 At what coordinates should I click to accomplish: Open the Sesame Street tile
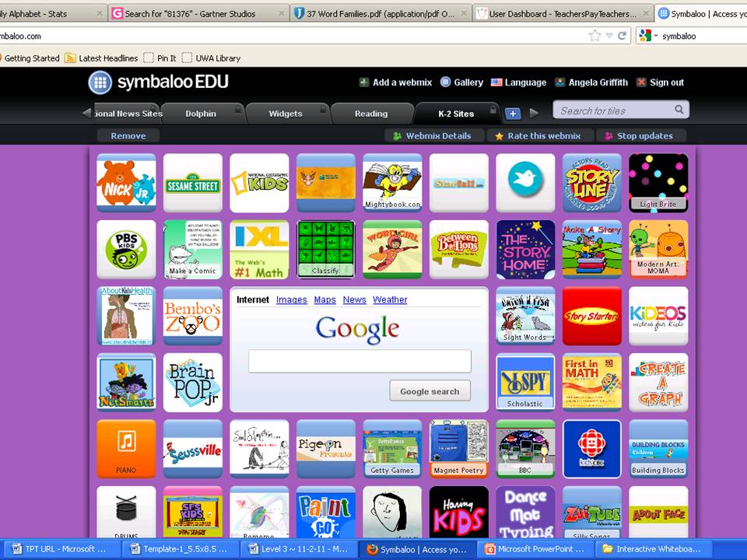(x=192, y=183)
